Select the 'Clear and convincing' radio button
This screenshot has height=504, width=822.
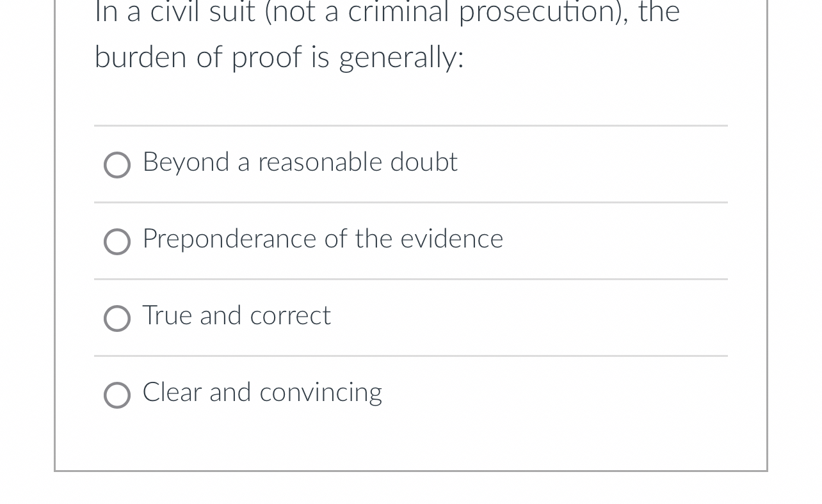pos(117,395)
